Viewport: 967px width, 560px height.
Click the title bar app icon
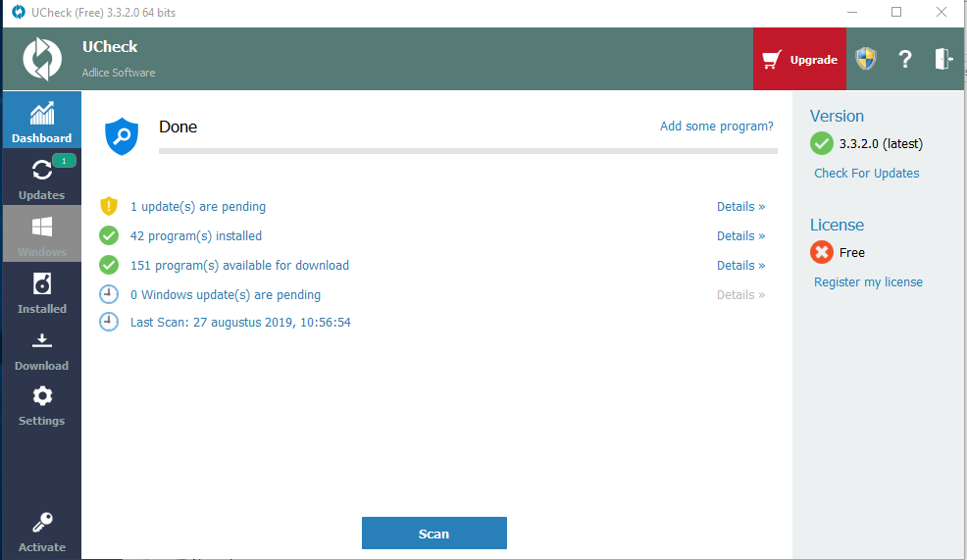pyautogui.click(x=19, y=13)
